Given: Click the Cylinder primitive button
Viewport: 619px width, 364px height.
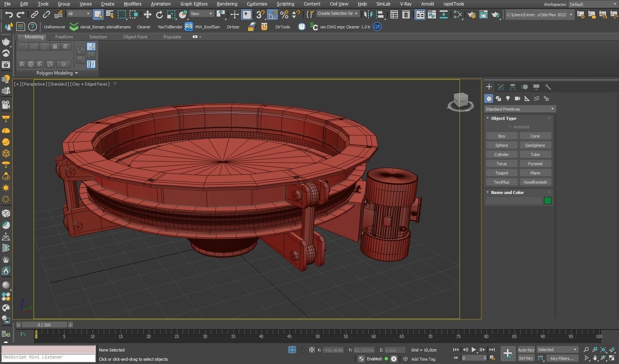Looking at the screenshot, I should [502, 155].
